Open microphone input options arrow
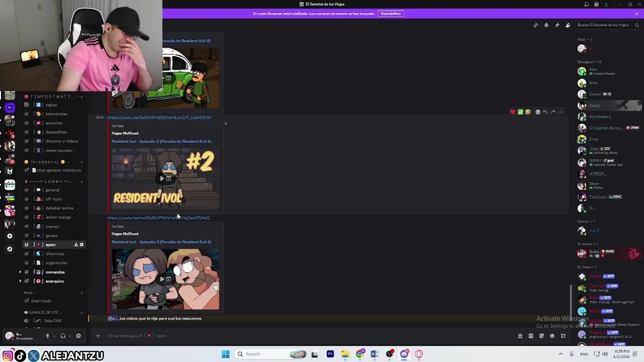Screen dimensions: 644x362 click(x=54, y=336)
